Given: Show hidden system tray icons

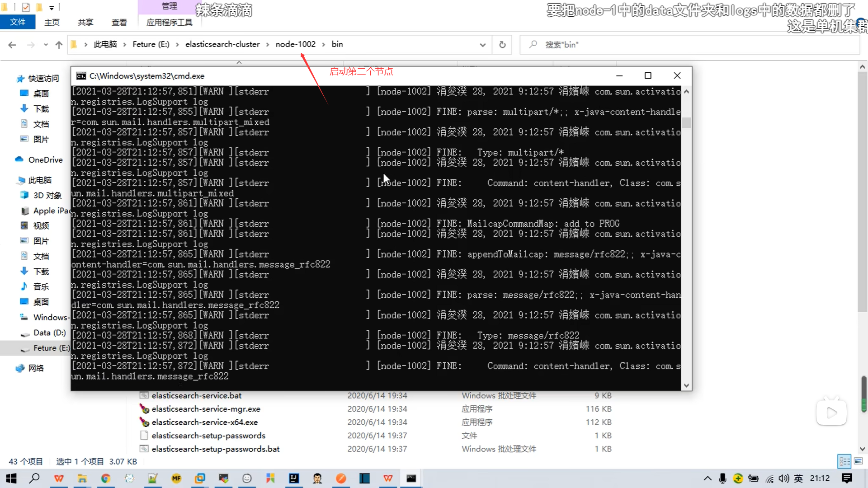Looking at the screenshot, I should point(708,478).
